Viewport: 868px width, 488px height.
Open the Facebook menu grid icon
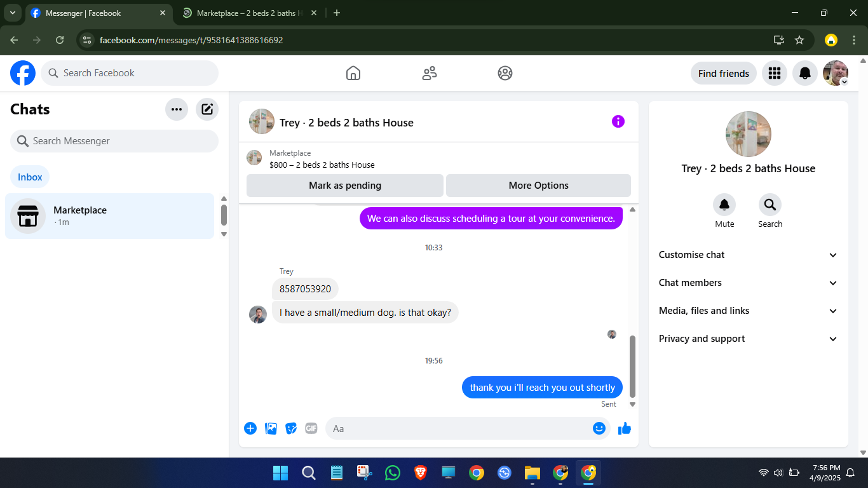tap(775, 73)
